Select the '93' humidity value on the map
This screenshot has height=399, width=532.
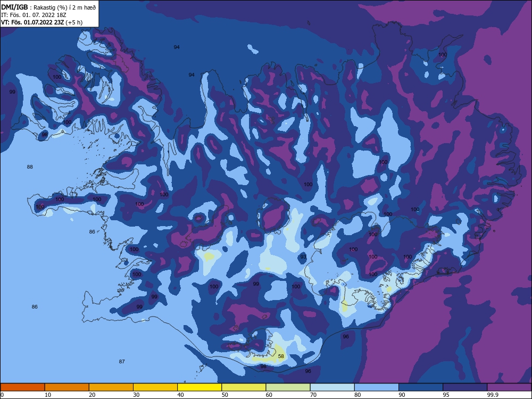(303, 257)
